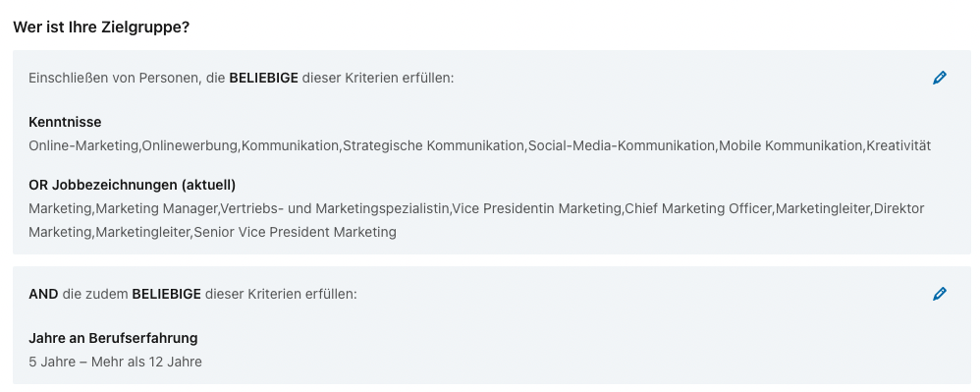980x392 pixels.
Task: Click the 'Einschließen von Personen' criteria sentence
Action: 242,79
